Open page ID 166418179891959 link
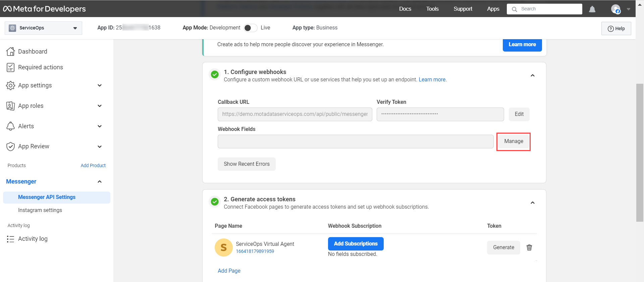This screenshot has height=282, width=644. pos(255,251)
